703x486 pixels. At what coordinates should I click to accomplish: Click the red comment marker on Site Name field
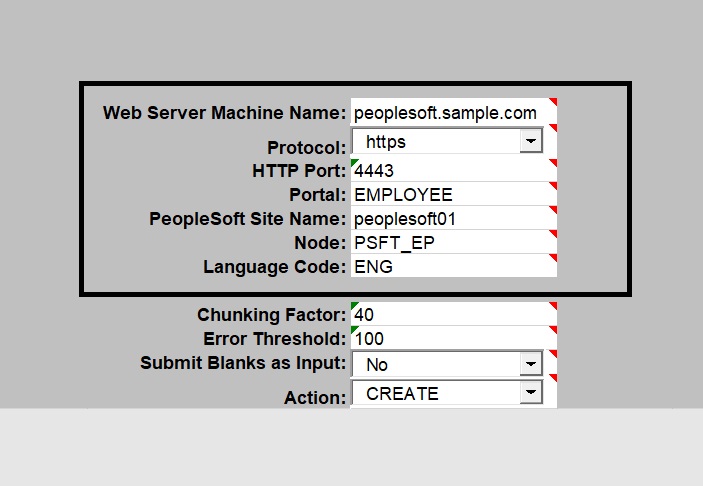pyautogui.click(x=554, y=209)
